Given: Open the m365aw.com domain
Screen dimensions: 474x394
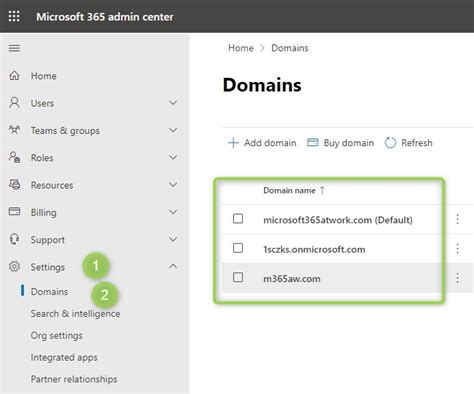Looking at the screenshot, I should tap(292, 279).
